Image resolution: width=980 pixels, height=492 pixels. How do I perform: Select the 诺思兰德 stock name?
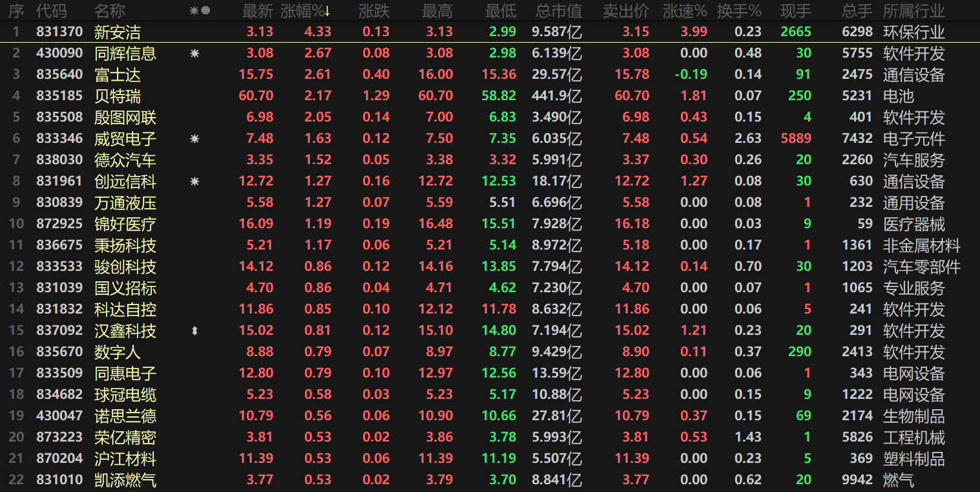[125, 416]
